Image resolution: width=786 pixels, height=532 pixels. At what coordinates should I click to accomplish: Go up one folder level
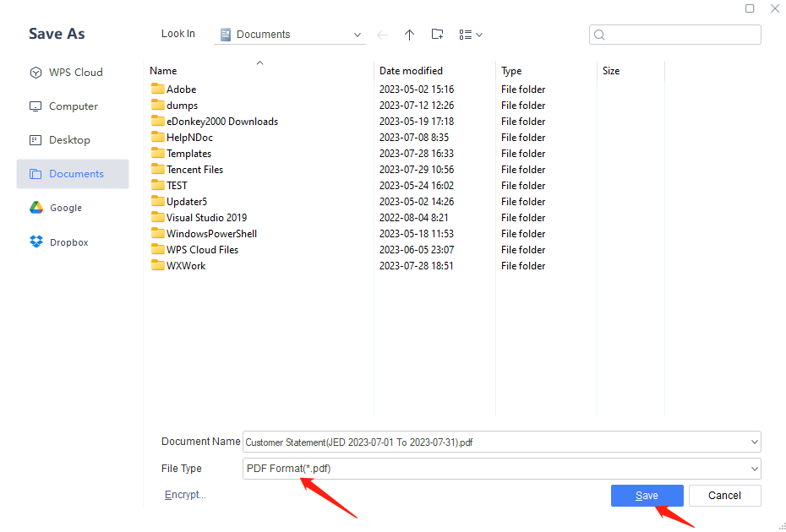coord(409,35)
